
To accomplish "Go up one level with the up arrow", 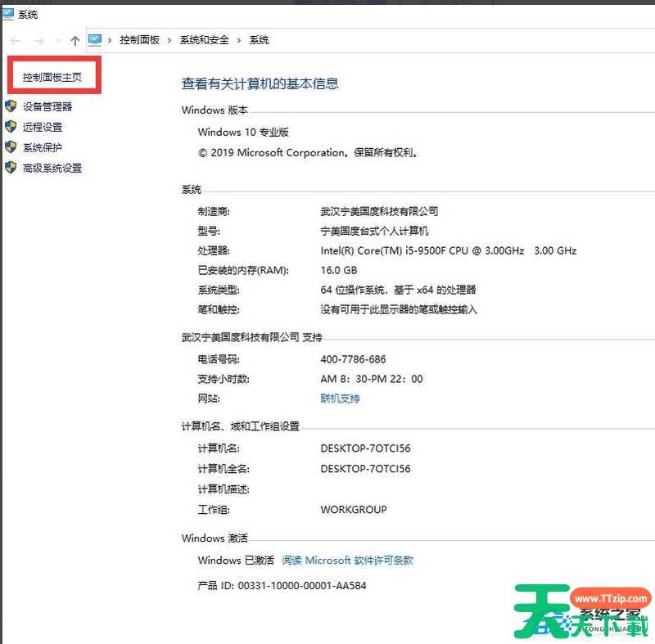I will (x=75, y=40).
